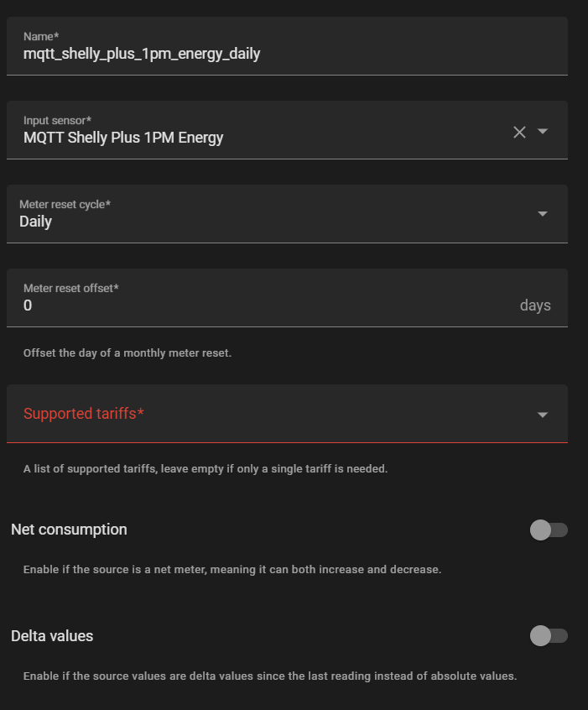The width and height of the screenshot is (588, 710).
Task: Click the net meter description text
Action: tap(232, 570)
